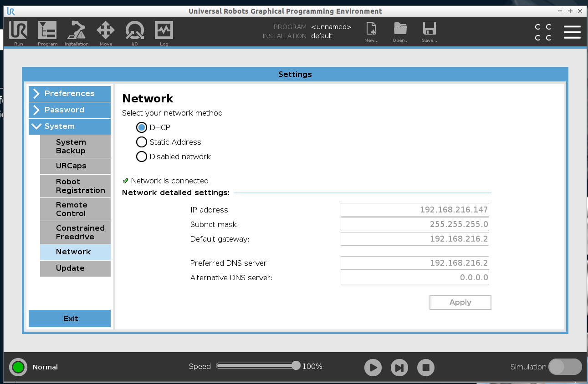The width and height of the screenshot is (588, 384).
Task: Click the Alternative DNS server field
Action: pos(414,278)
